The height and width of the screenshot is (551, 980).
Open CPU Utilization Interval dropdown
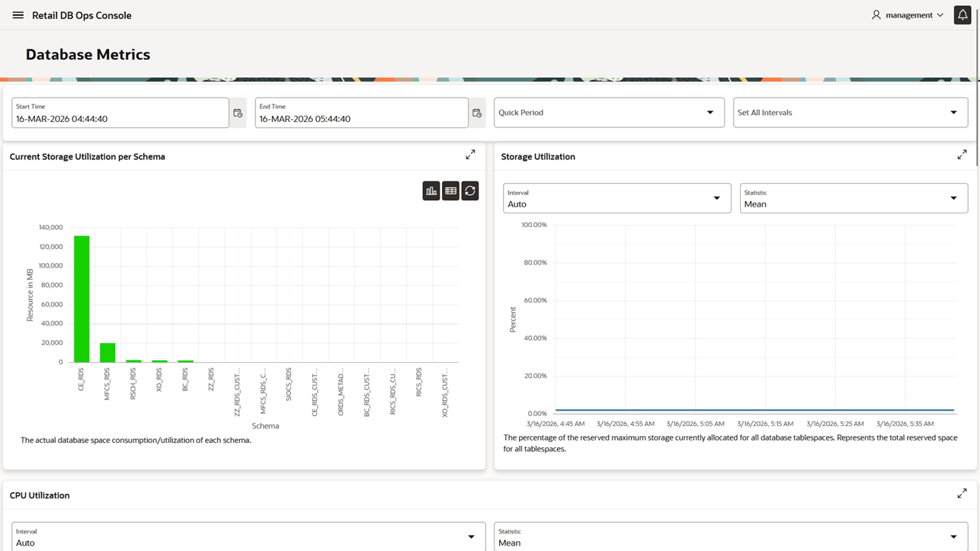248,537
